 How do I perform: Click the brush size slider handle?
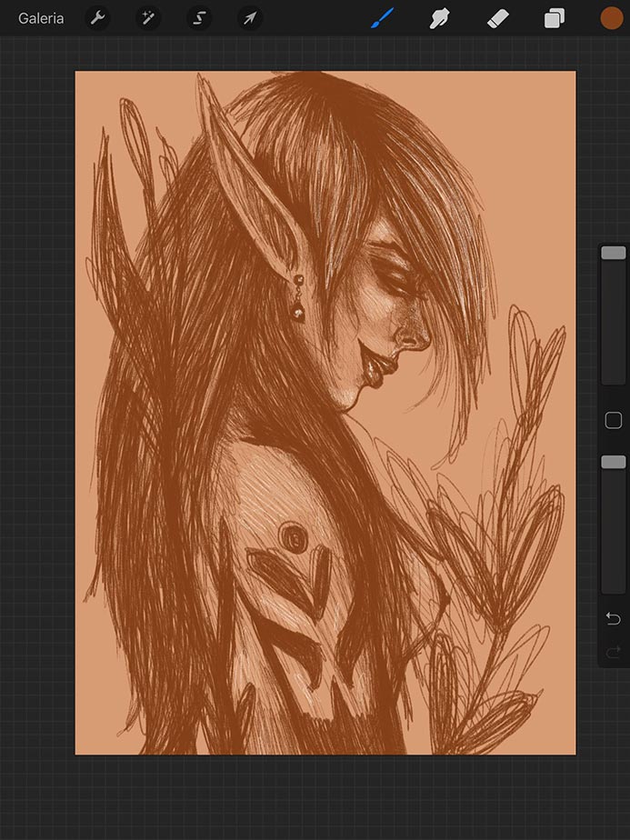[614, 253]
